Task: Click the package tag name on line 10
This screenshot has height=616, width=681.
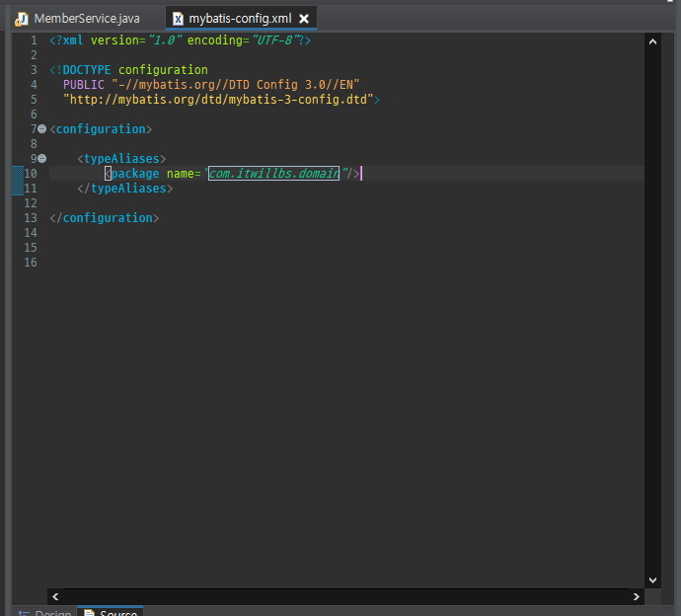Action: tap(135, 174)
